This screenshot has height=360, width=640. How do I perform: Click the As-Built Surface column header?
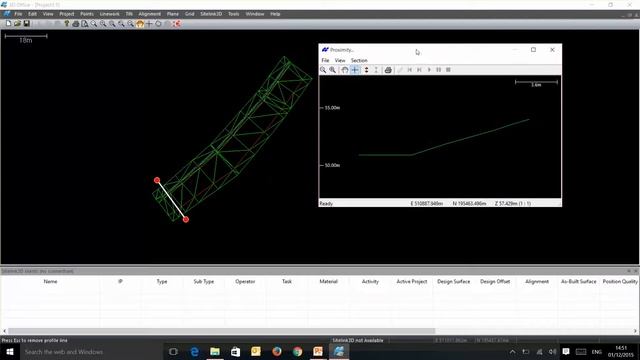pyautogui.click(x=578, y=282)
